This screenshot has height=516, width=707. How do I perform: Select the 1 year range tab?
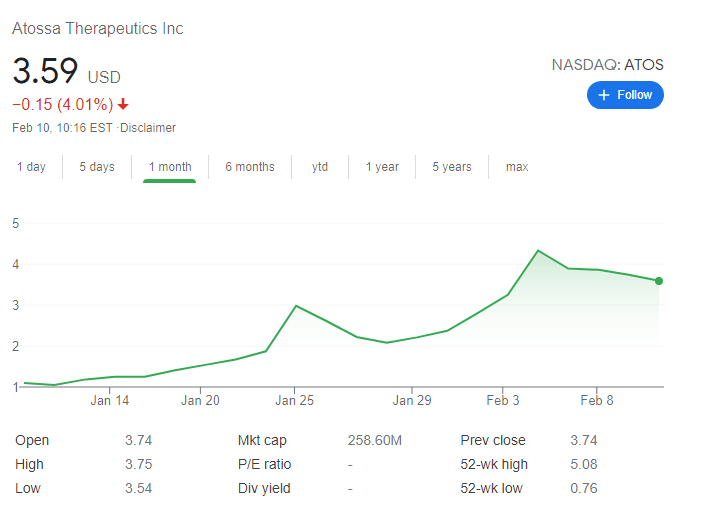tap(382, 167)
